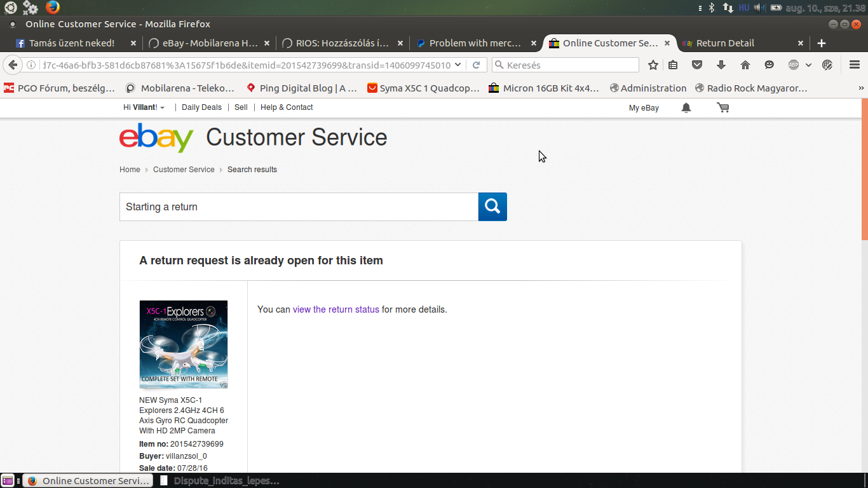Image resolution: width=868 pixels, height=488 pixels.
Task: Open eBay notifications bell
Action: (686, 108)
